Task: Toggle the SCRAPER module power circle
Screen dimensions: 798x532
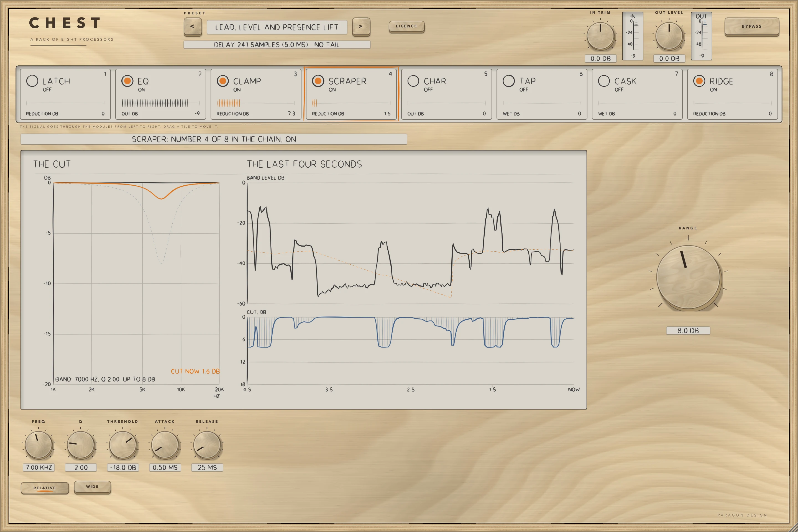Action: (318, 81)
